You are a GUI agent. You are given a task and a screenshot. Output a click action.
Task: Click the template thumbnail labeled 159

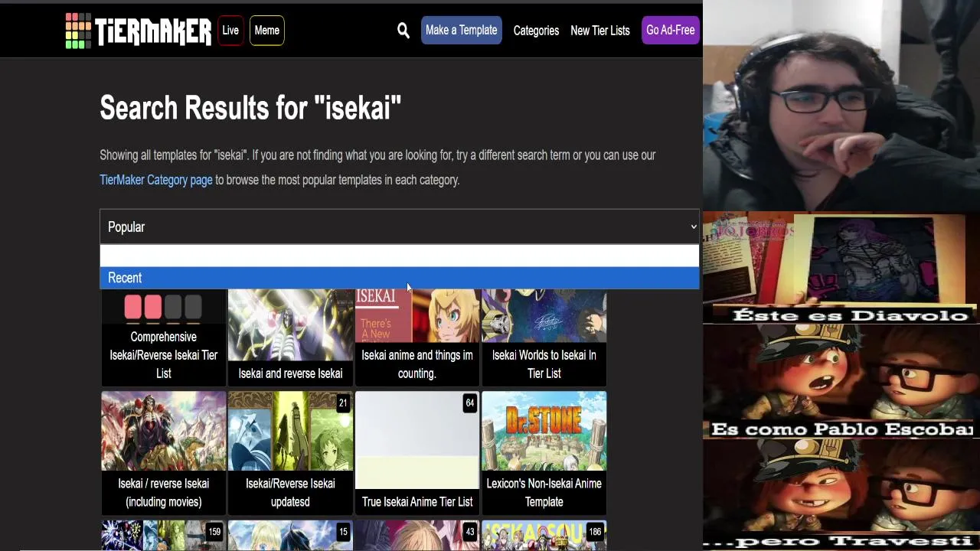(163, 535)
